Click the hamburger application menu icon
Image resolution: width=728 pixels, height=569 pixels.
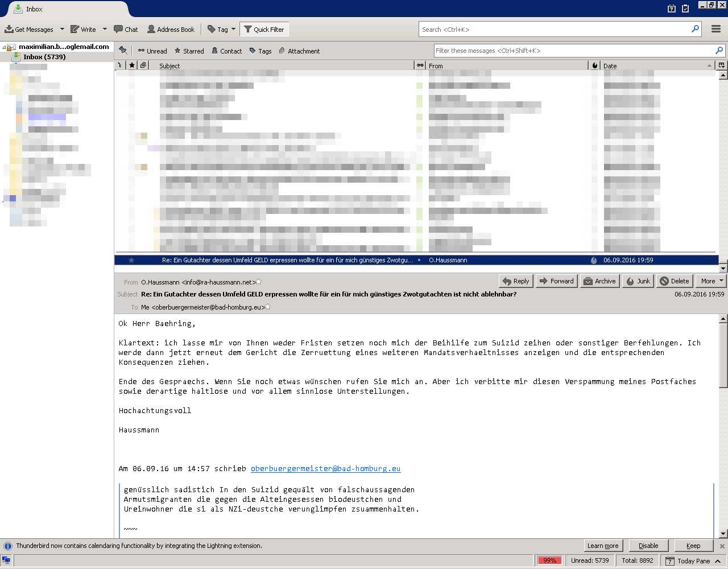(x=716, y=29)
